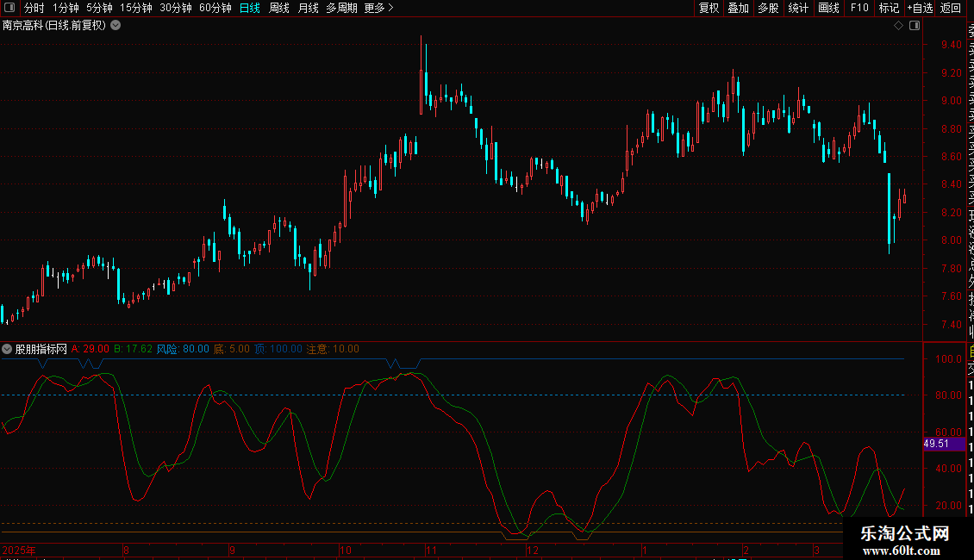Click the 7.40 price axis label
Image resolution: width=974 pixels, height=560 pixels.
951,325
